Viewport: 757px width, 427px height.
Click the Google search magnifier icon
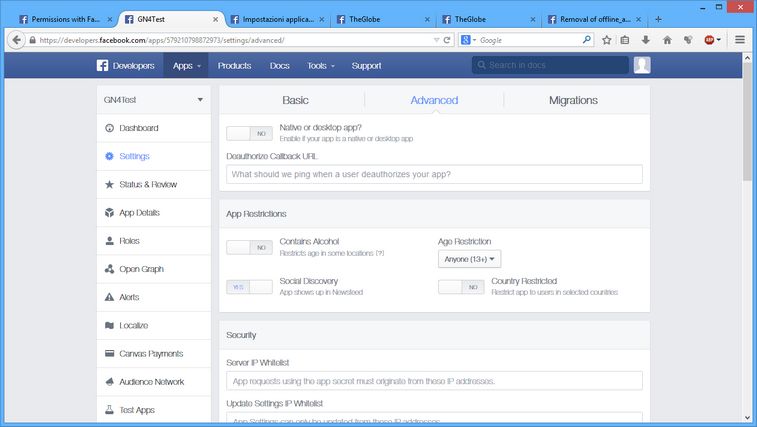click(x=587, y=40)
